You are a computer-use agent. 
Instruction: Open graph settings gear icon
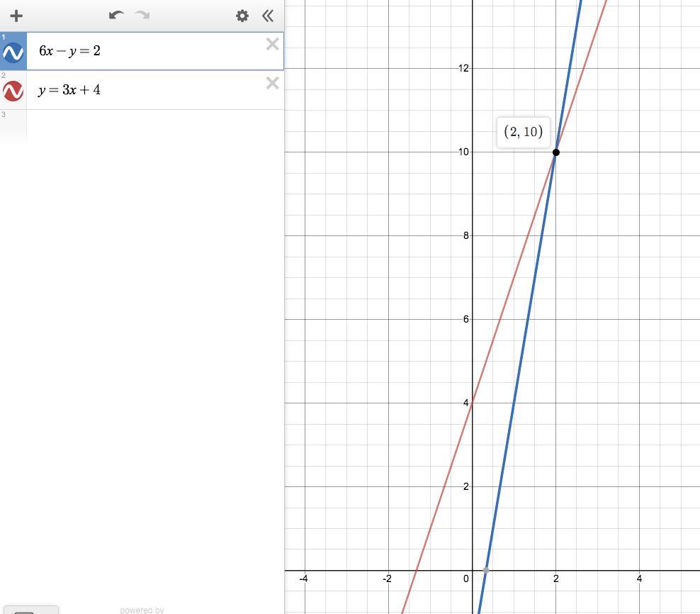242,16
